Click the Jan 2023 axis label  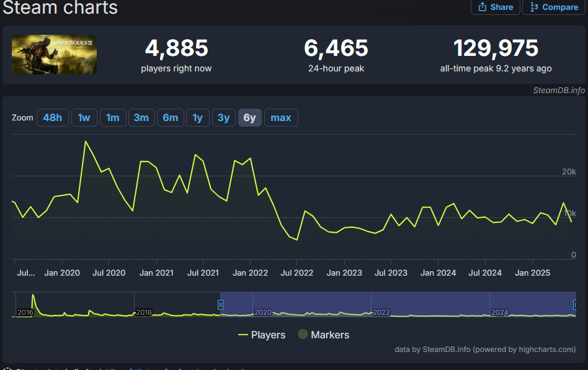tap(344, 273)
